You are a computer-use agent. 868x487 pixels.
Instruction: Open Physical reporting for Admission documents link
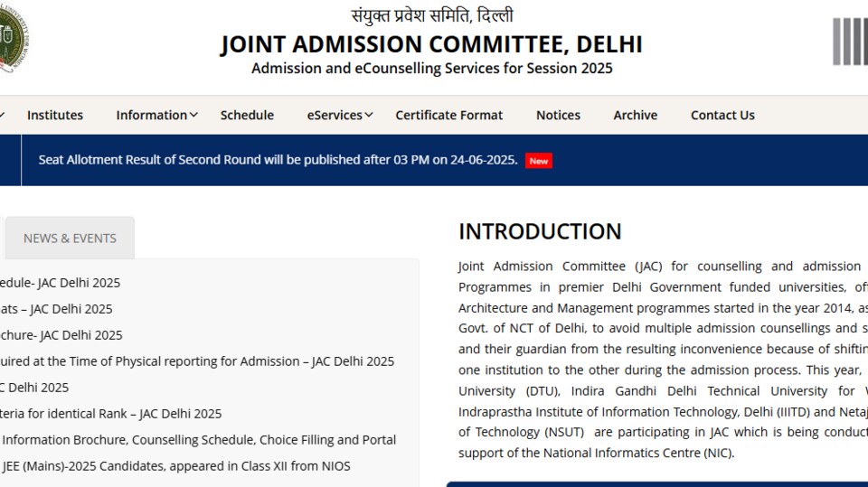click(197, 361)
